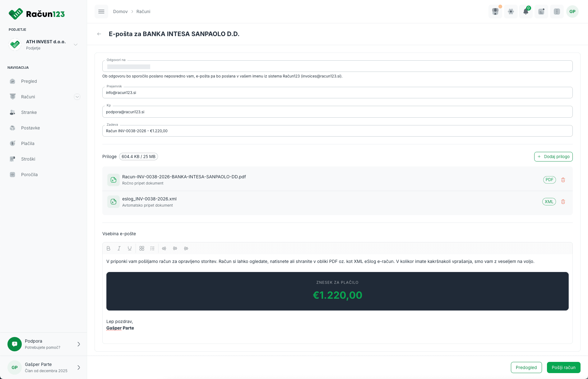Open Stranke in the sidebar

(x=29, y=112)
